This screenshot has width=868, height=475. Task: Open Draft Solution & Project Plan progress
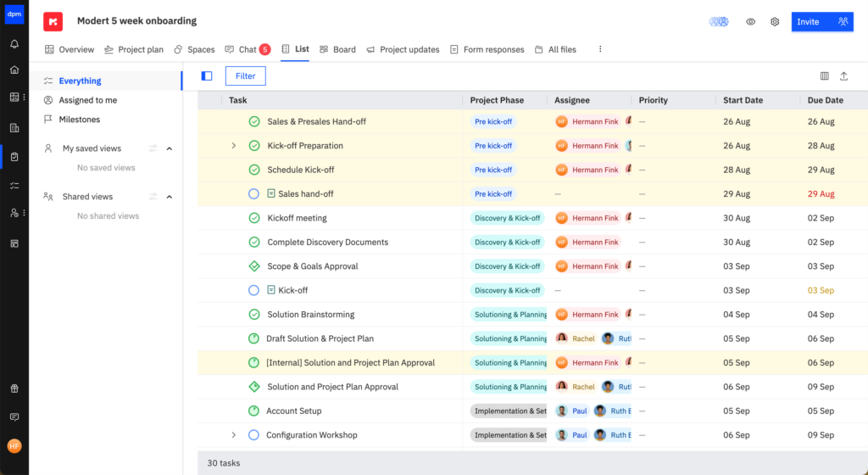tap(253, 338)
